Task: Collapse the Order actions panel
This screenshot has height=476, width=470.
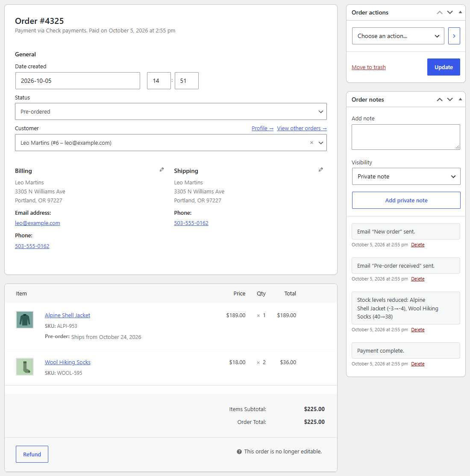Action: (x=460, y=12)
